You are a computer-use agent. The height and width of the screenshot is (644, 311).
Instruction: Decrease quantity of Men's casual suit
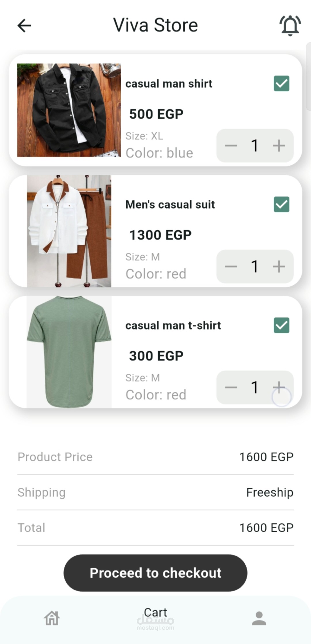click(231, 267)
